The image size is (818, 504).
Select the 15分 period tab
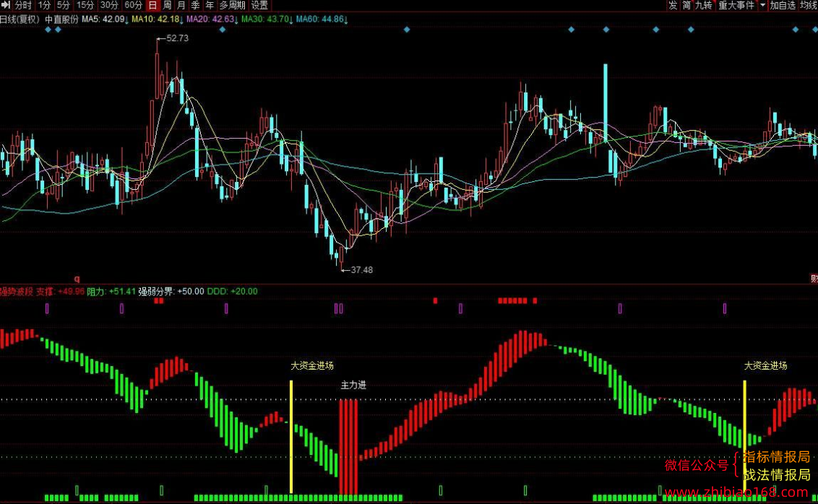[85, 5]
